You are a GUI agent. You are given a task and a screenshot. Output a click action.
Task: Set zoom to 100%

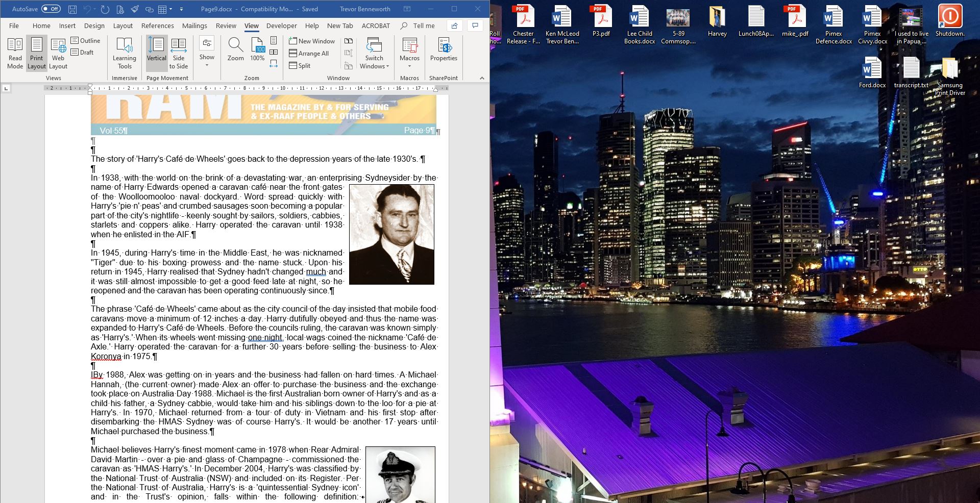(257, 49)
